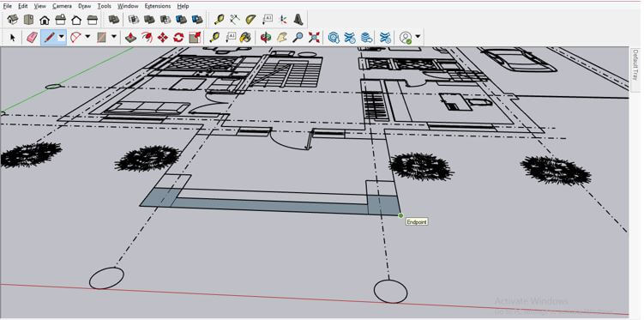This screenshot has height=320, width=644.
Task: Pick the Select arrow tool
Action: [13, 38]
